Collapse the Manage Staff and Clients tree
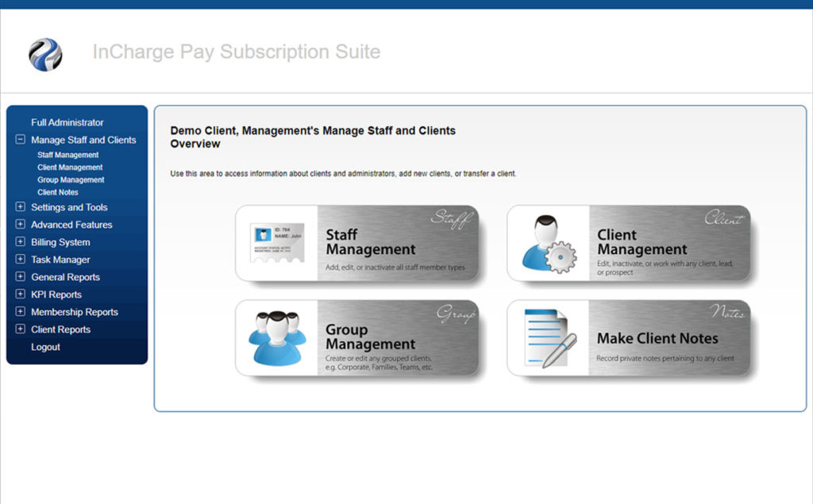Viewport: 813px width, 504px height. pos(20,140)
